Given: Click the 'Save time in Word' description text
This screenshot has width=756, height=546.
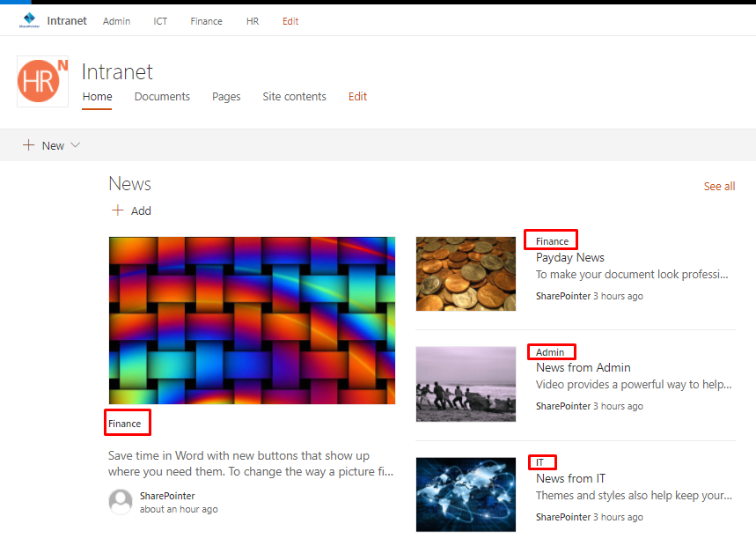Looking at the screenshot, I should click(251, 463).
